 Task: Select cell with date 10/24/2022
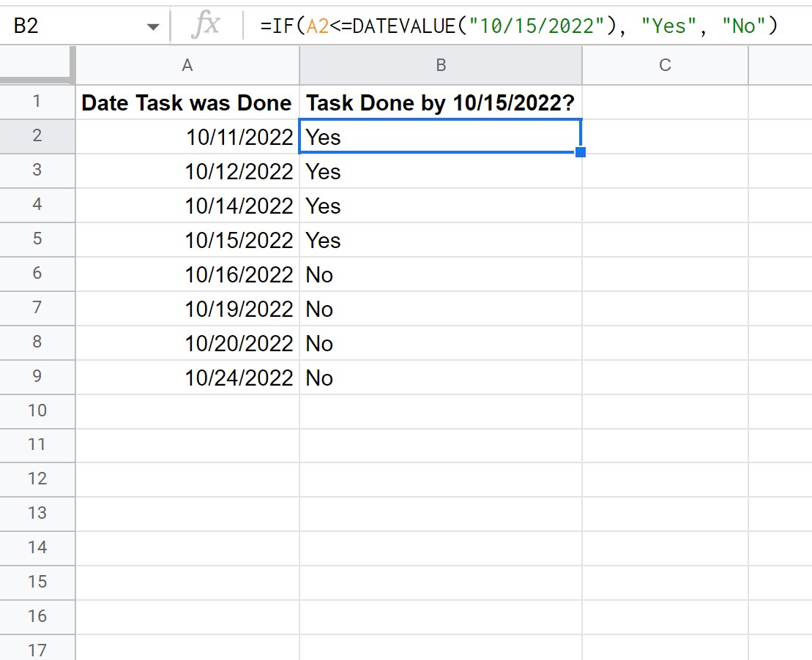[x=187, y=377]
